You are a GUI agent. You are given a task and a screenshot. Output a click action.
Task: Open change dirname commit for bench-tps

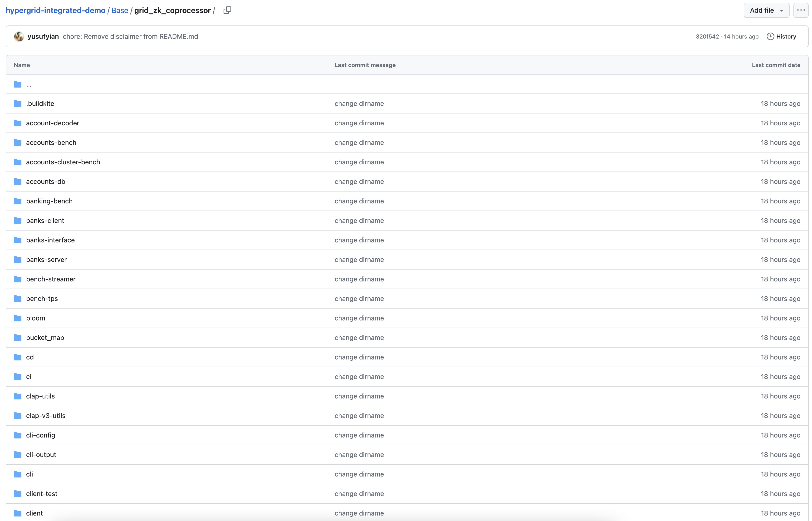click(x=359, y=299)
